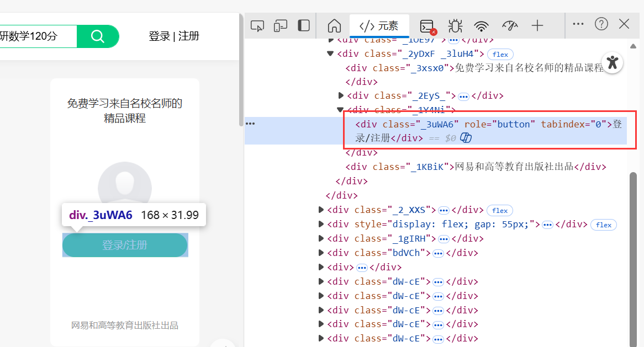The height and width of the screenshot is (347, 644).
Task: Open the Network wifi icon tab
Action: click(482, 26)
